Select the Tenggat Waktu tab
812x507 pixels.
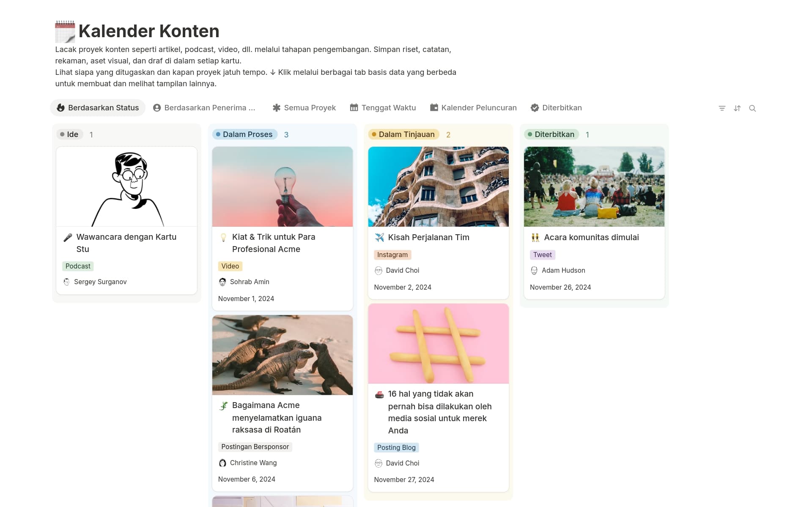click(x=383, y=108)
